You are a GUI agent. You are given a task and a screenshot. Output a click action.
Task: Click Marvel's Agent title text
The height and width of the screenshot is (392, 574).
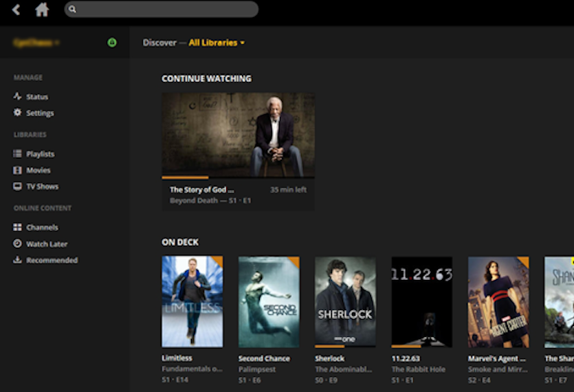pyautogui.click(x=497, y=358)
